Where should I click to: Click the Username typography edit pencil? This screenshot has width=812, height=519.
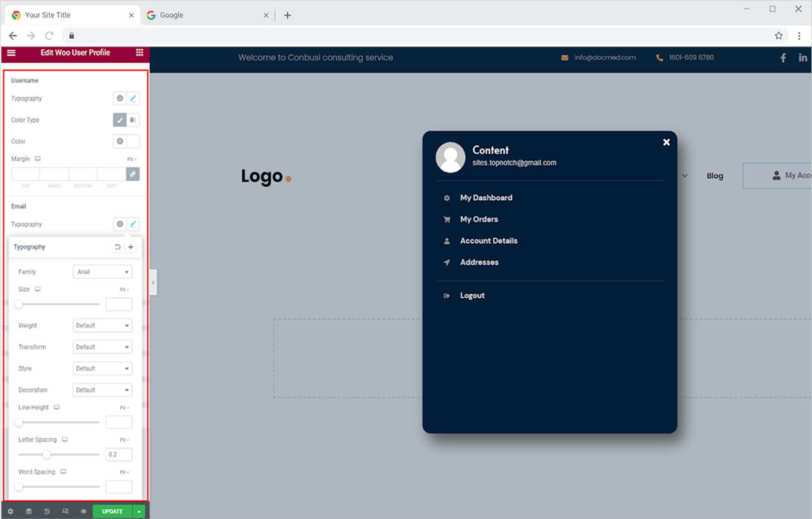click(x=133, y=99)
